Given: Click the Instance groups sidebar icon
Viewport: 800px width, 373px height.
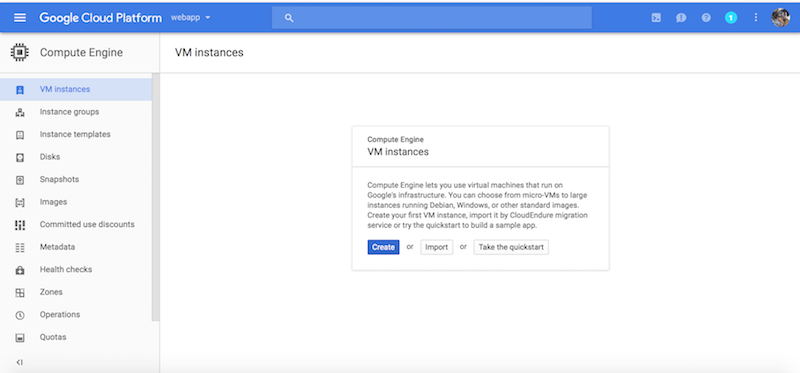Looking at the screenshot, I should click(20, 112).
